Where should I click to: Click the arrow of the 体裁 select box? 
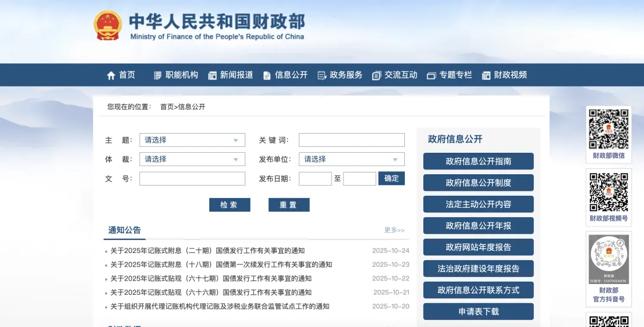236,160
